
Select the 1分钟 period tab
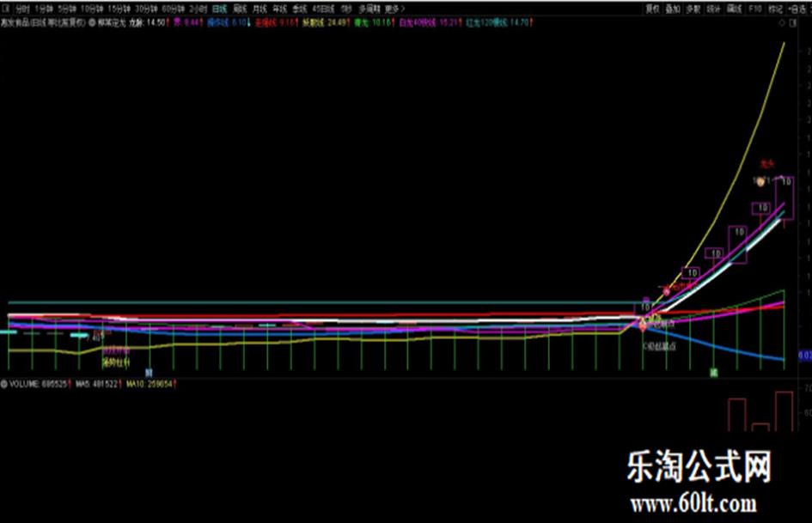(x=44, y=9)
